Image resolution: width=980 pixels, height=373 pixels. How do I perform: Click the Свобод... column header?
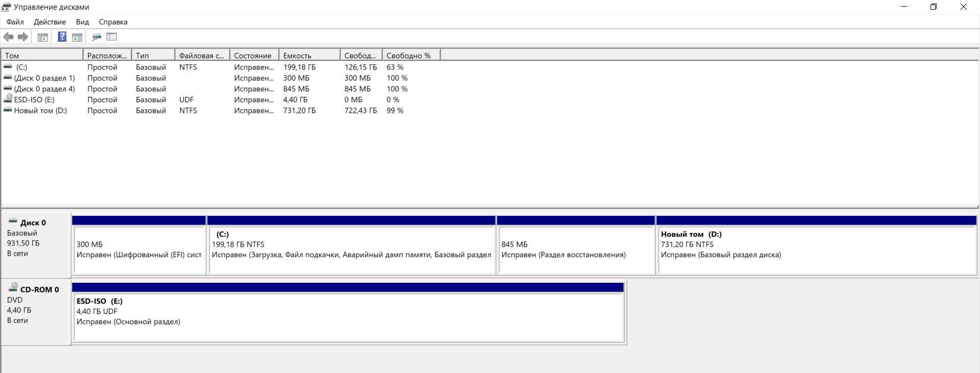pyautogui.click(x=361, y=55)
